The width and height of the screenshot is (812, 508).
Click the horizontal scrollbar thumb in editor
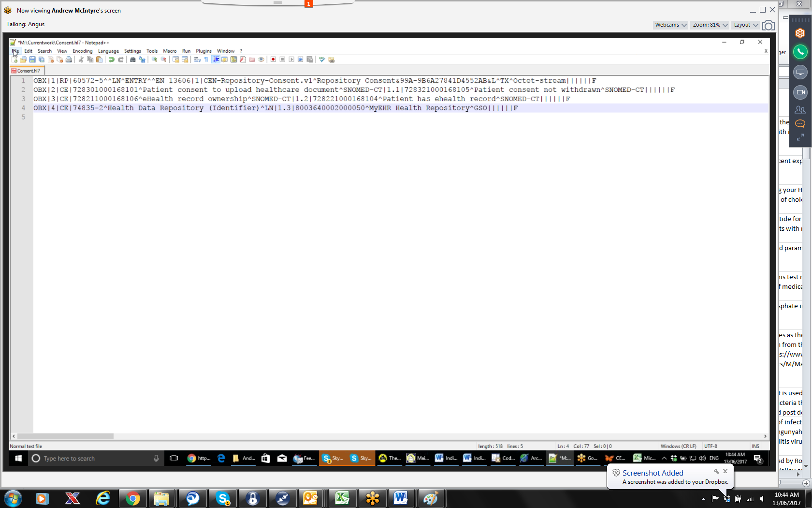tap(65, 436)
